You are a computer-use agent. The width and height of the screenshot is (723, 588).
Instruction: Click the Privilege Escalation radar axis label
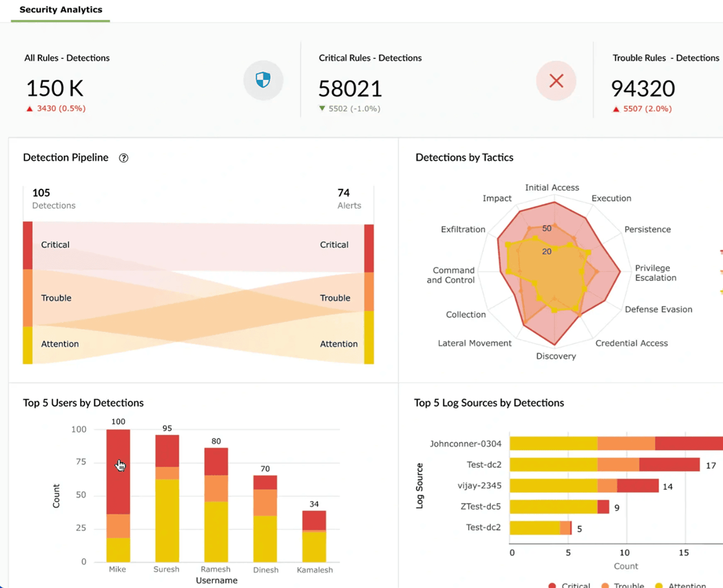tap(656, 273)
